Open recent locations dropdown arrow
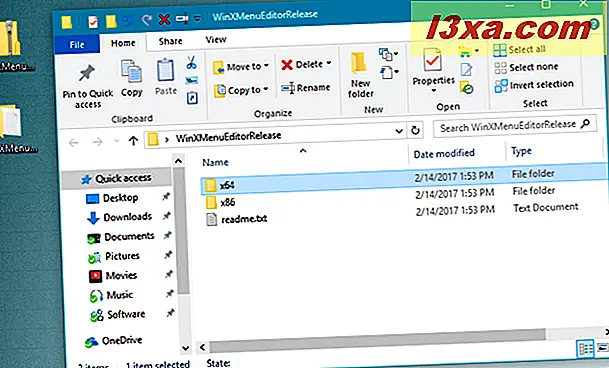This screenshot has height=368, width=609. pos(116,141)
